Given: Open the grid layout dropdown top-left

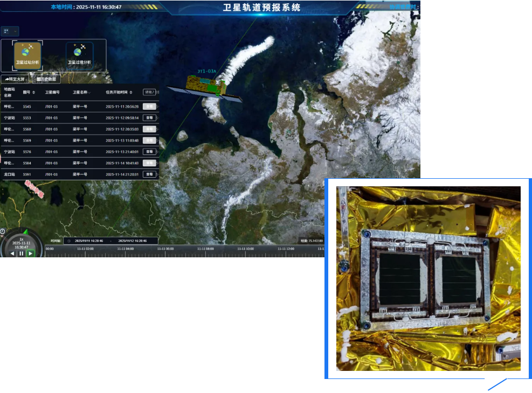Looking at the screenshot, I should [10, 31].
